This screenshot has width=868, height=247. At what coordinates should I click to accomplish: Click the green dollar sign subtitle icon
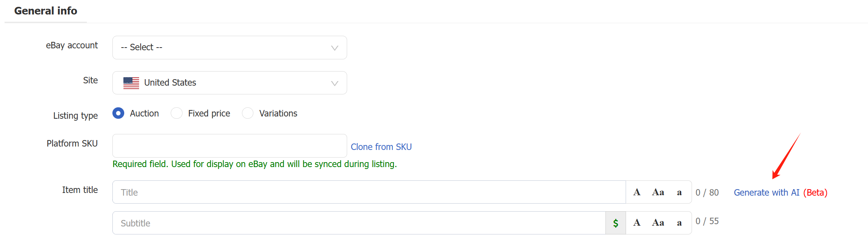(x=616, y=223)
